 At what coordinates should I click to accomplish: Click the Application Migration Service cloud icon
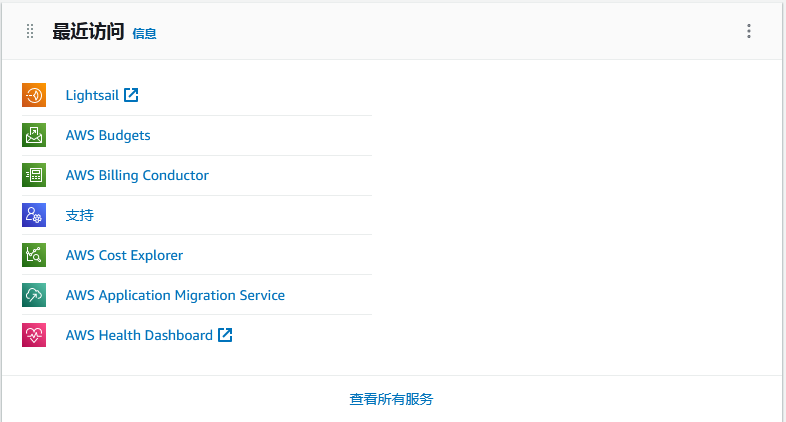click(34, 295)
